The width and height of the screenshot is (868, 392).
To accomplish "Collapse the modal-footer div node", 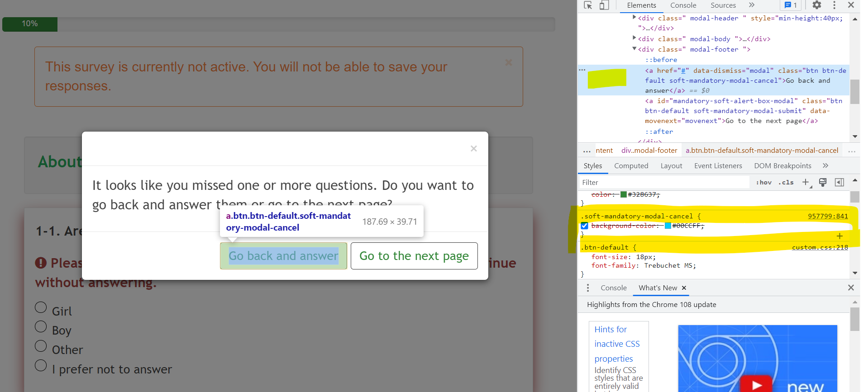I will (x=634, y=49).
